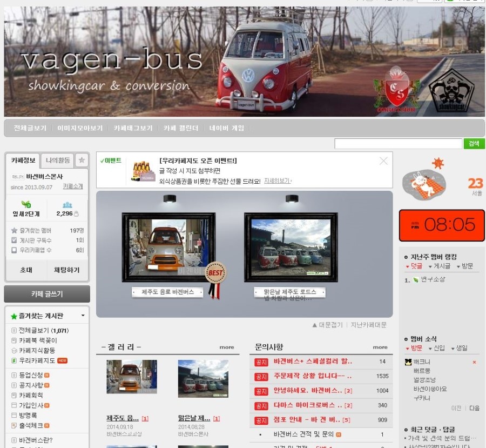Click the 우리카페지도 map board icon
This screenshot has width=486, height=448.
click(x=14, y=360)
